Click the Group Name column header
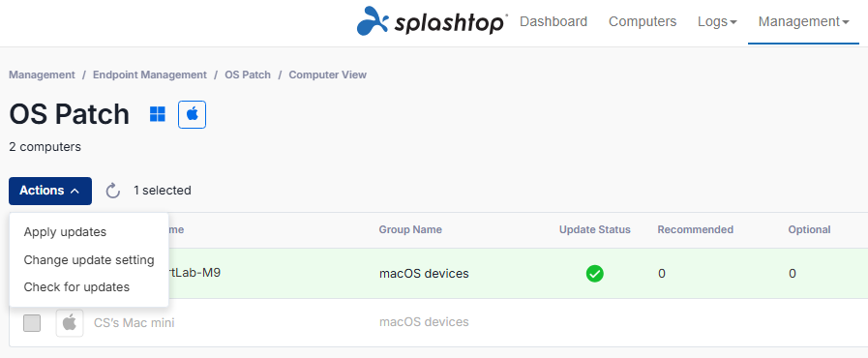The width and height of the screenshot is (868, 358). coord(410,229)
